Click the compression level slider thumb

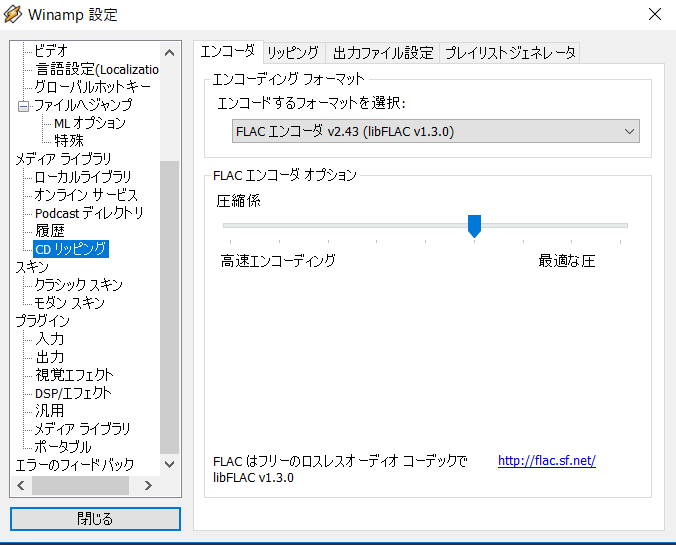pyautogui.click(x=474, y=226)
